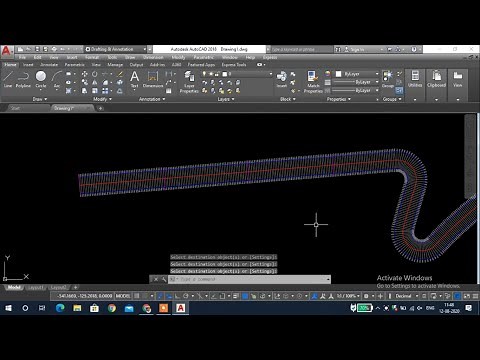Expand the Groups panel
Viewport: 480px width, 360px height.
click(392, 99)
